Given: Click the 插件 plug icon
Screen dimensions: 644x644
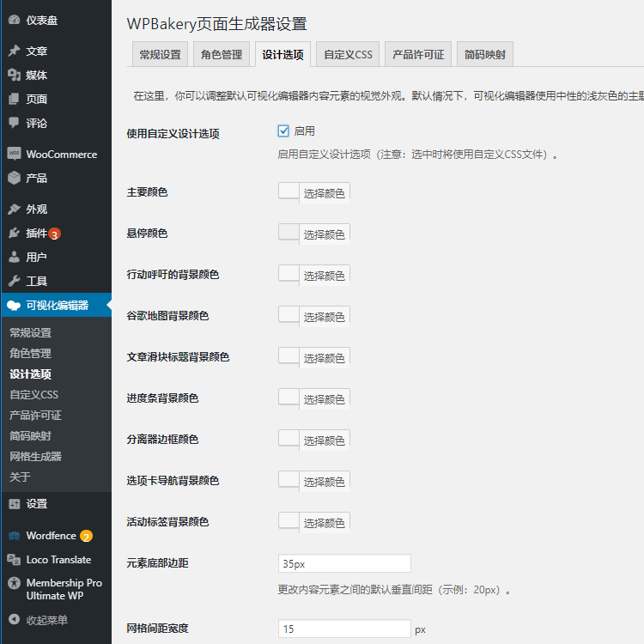Looking at the screenshot, I should coord(14,233).
